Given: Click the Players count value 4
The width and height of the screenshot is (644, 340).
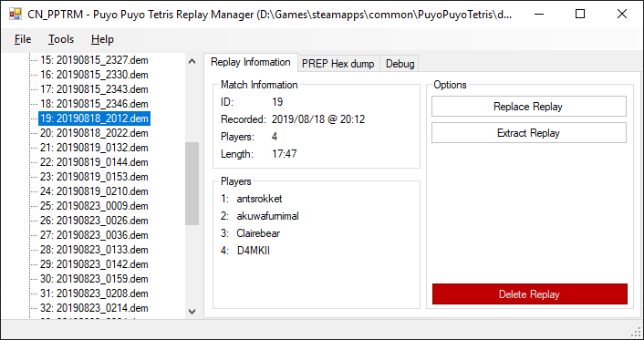Looking at the screenshot, I should pyautogui.click(x=275, y=137).
